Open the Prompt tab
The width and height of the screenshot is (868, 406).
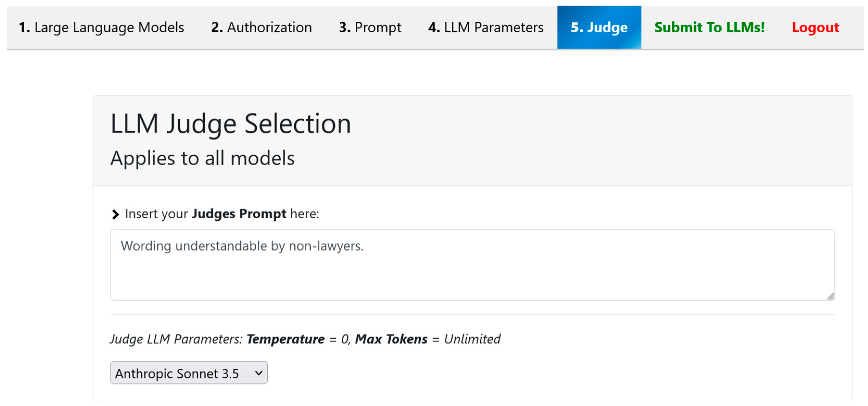tap(370, 27)
